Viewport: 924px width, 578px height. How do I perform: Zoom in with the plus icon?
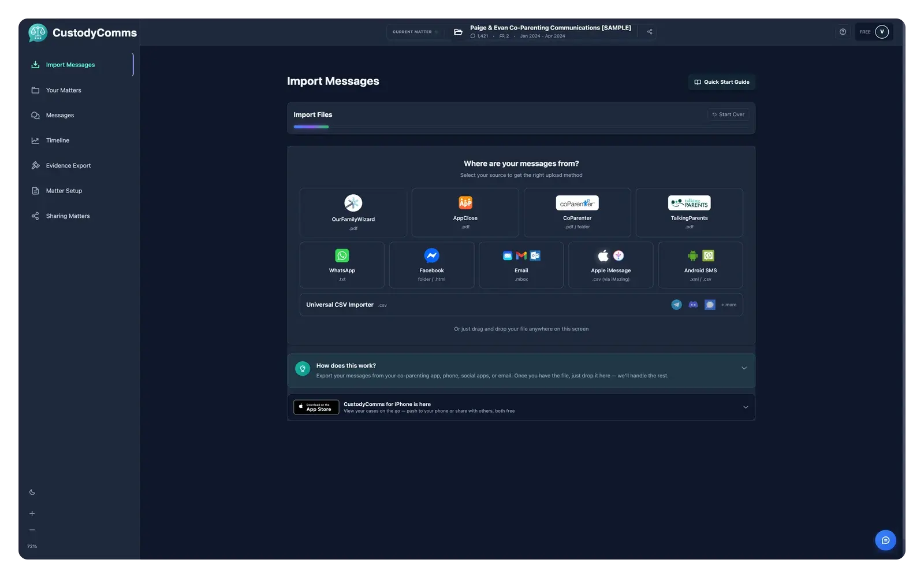32,513
